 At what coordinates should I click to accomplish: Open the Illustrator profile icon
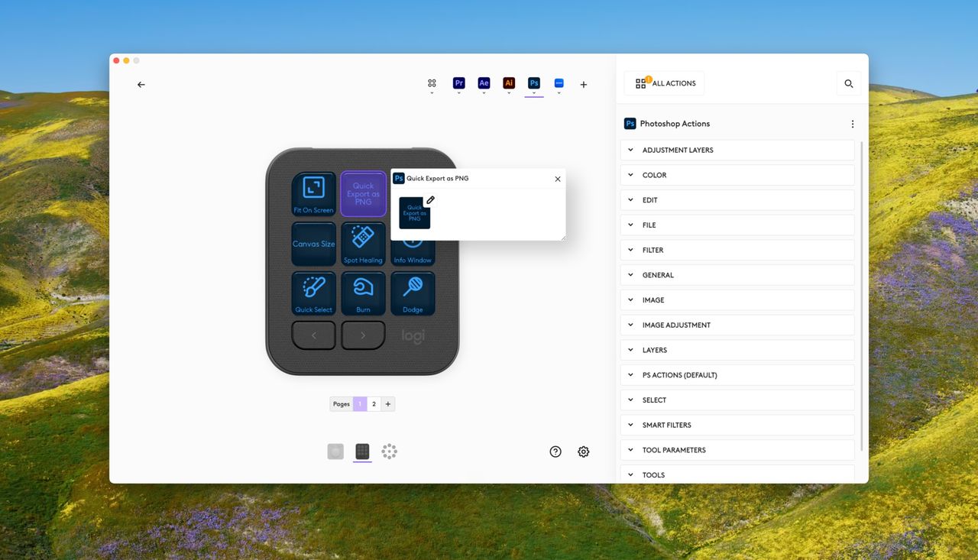(509, 83)
